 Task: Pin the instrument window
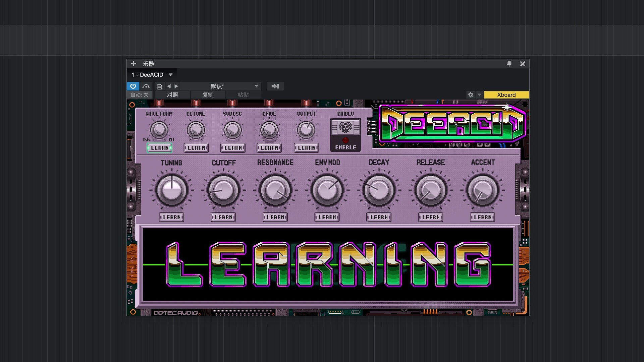[x=509, y=64]
